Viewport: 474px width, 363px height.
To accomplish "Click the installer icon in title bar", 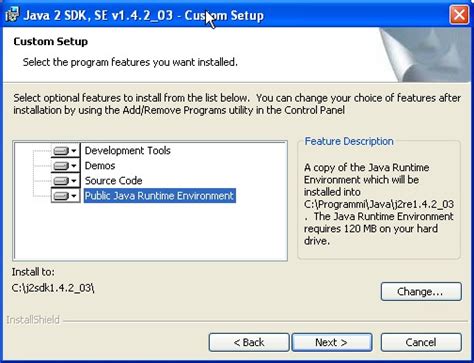I will click(12, 15).
